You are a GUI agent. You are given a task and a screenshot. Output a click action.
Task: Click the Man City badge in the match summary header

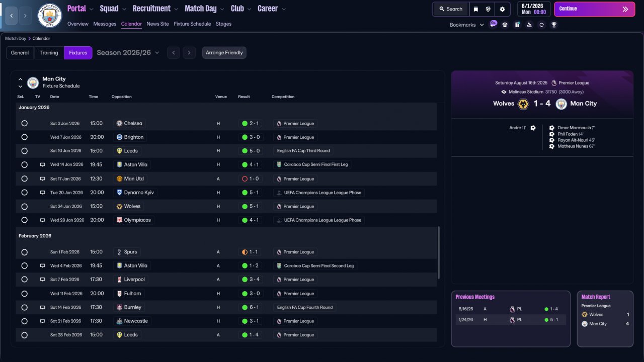[561, 104]
